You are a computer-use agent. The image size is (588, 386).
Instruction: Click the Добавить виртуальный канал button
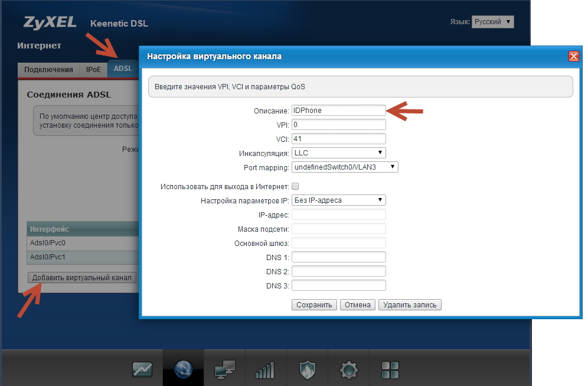82,278
